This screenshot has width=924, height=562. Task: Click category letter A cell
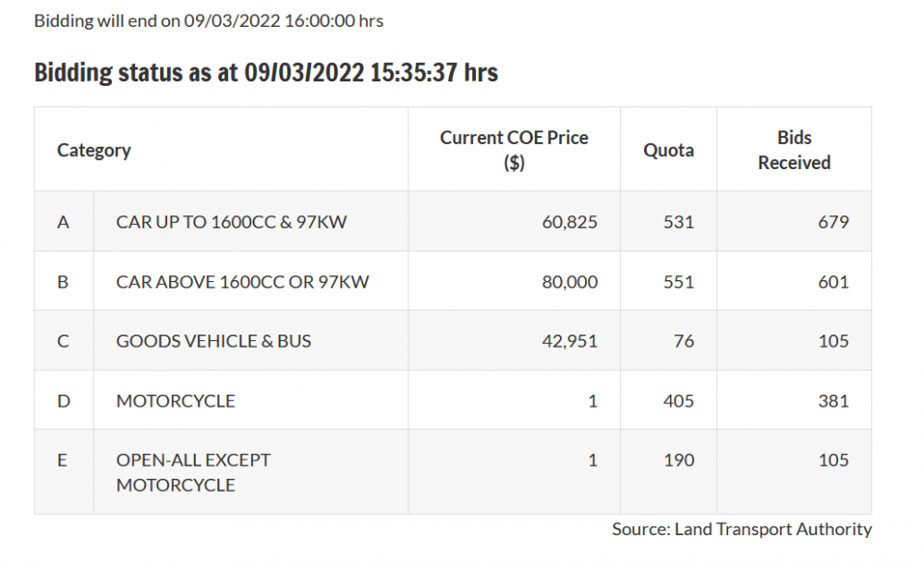(x=63, y=222)
